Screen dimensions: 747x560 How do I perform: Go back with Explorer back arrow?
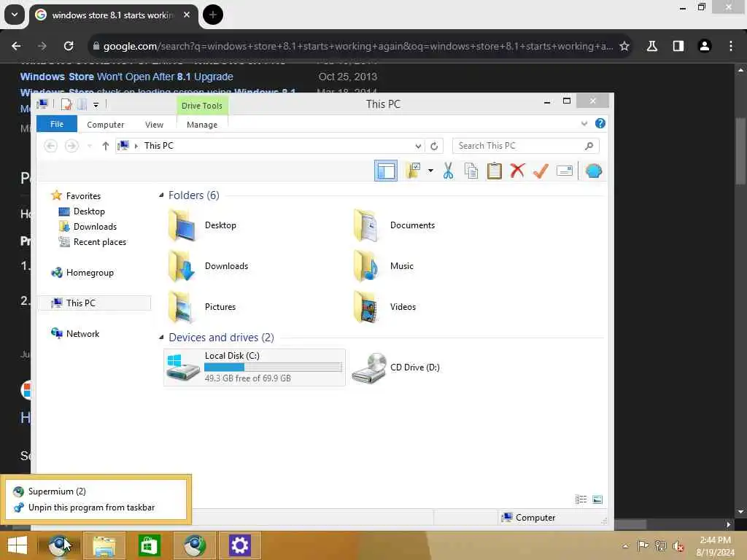coord(50,146)
